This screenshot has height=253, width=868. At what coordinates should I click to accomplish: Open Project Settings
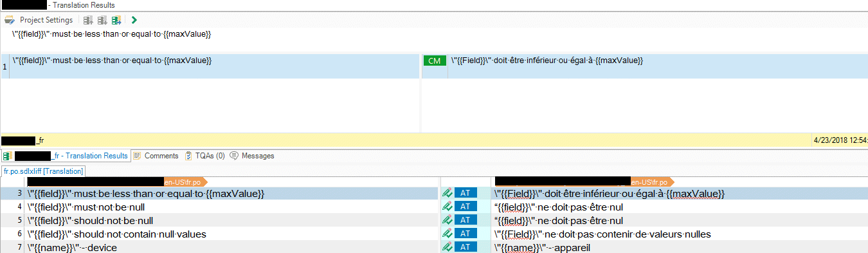coord(39,20)
